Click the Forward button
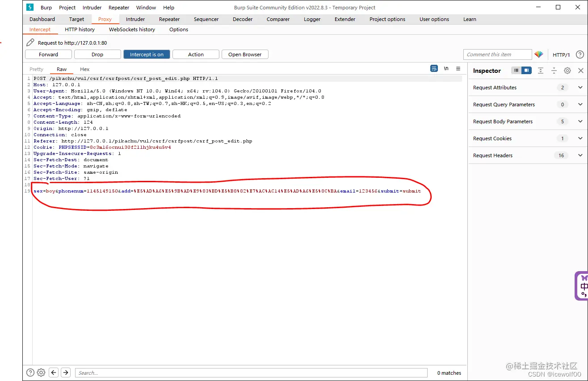This screenshot has width=588, height=381. tap(48, 54)
